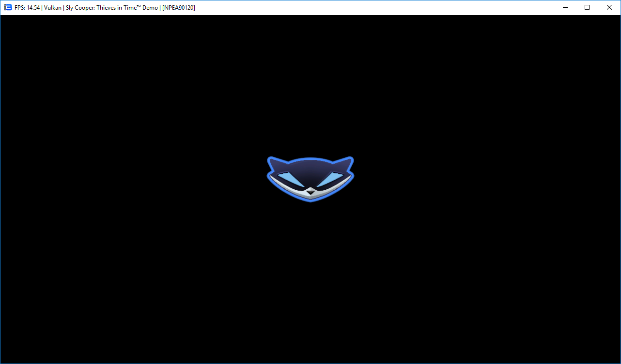
Task: Click the Sly Cooper raccoon mask logo
Action: (x=310, y=178)
